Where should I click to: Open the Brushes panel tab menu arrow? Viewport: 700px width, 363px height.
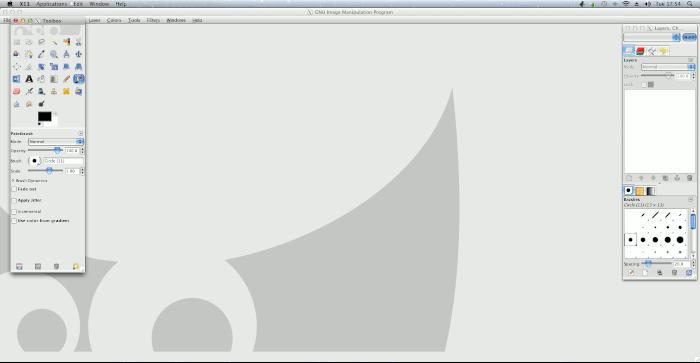click(x=691, y=200)
